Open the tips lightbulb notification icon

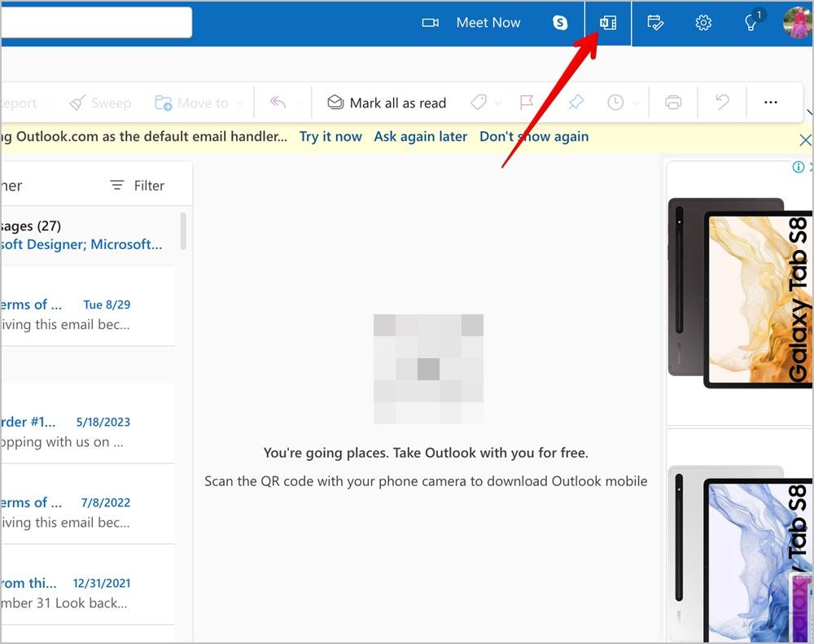pyautogui.click(x=751, y=22)
